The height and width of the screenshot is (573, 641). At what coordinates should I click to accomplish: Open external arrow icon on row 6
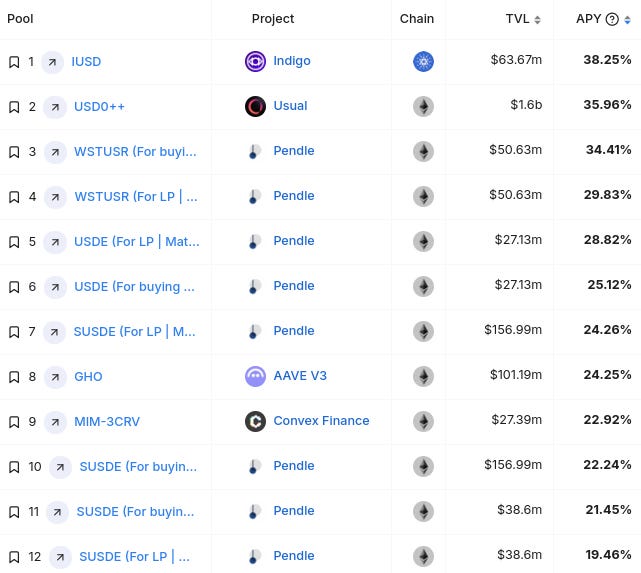(55, 287)
